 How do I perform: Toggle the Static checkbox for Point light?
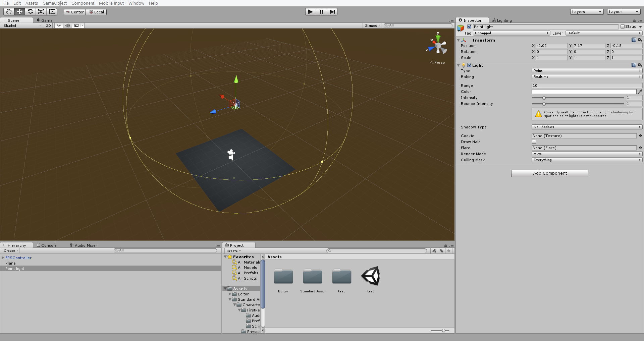point(623,26)
